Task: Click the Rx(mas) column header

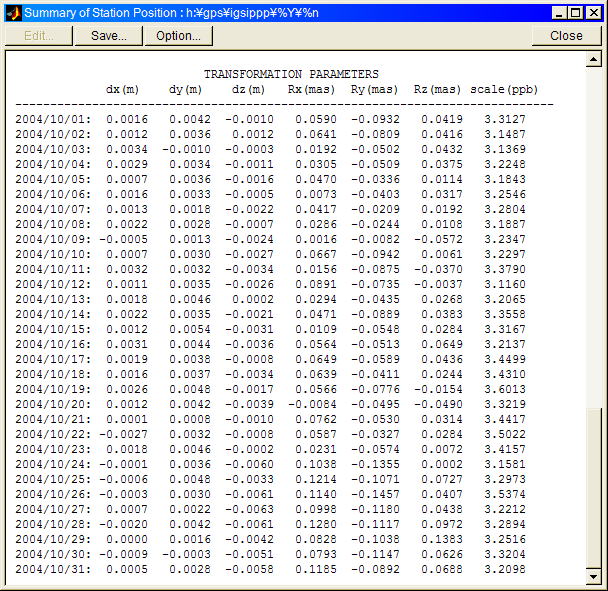Action: tap(310, 89)
